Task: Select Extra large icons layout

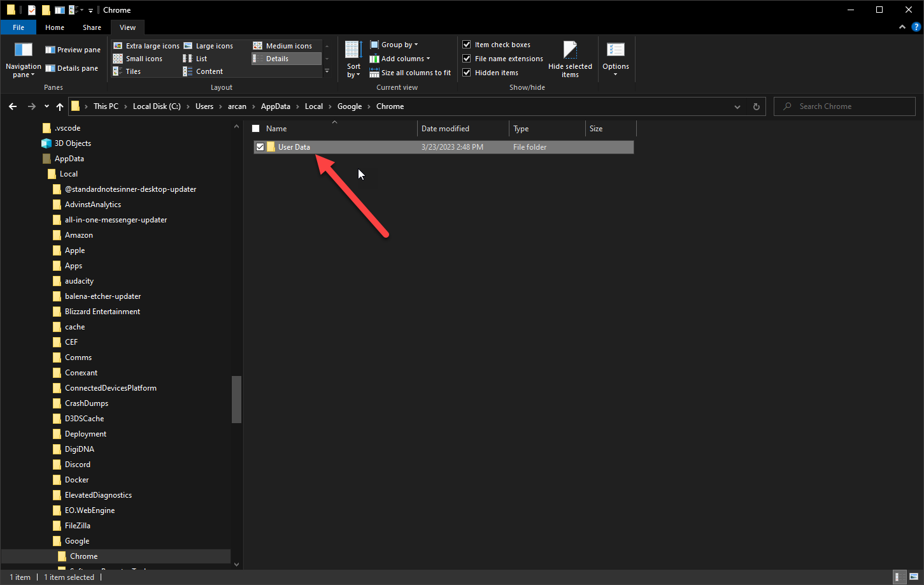Action: click(146, 46)
